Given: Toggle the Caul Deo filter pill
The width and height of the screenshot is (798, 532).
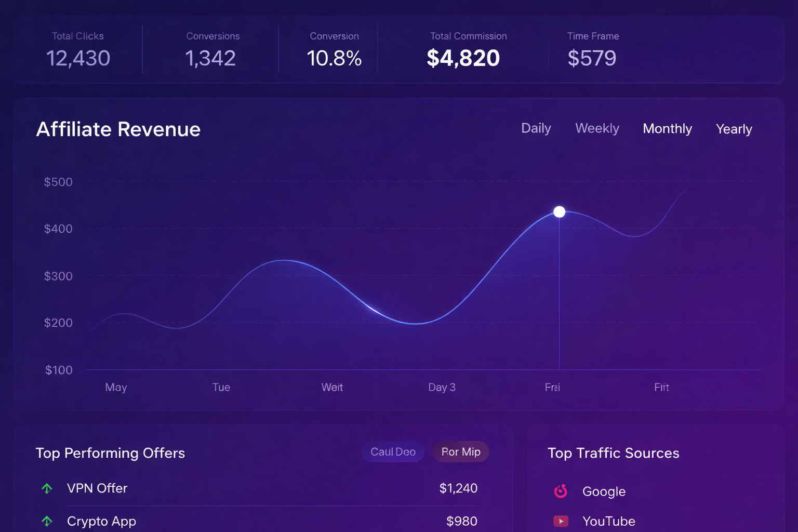Looking at the screenshot, I should click(x=393, y=452).
